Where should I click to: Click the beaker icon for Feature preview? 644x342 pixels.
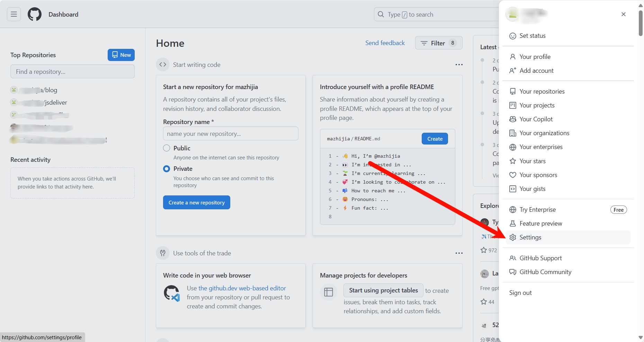pos(513,223)
